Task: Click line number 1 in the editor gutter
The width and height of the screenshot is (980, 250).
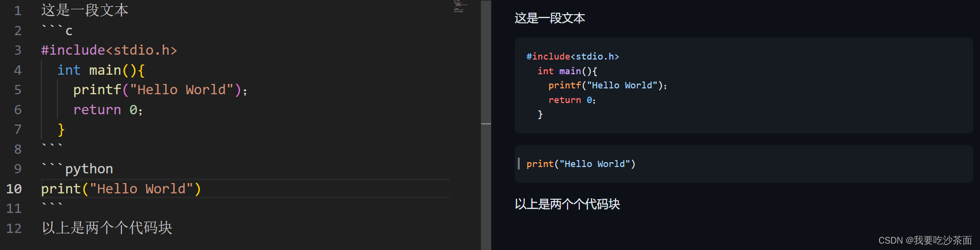Action: coord(18,11)
